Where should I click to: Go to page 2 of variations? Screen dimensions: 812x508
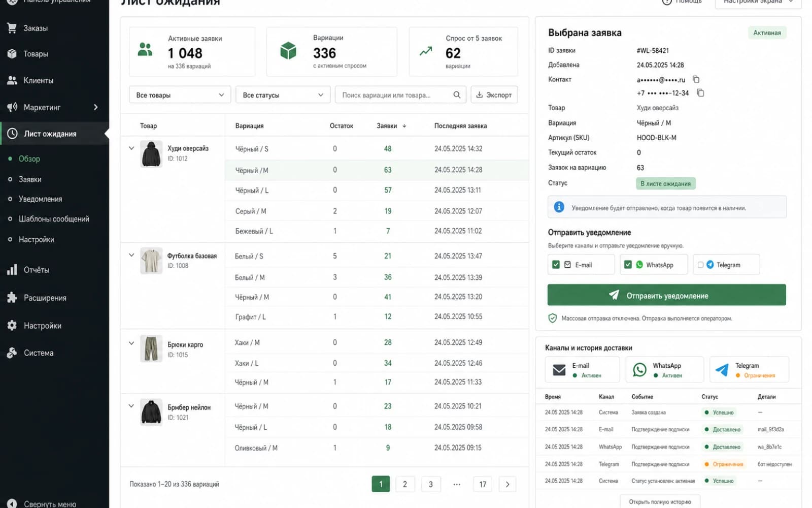tap(405, 484)
